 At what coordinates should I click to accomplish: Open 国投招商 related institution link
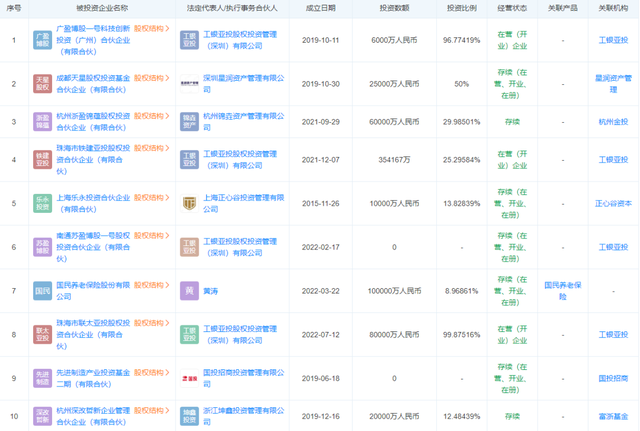pos(613,378)
